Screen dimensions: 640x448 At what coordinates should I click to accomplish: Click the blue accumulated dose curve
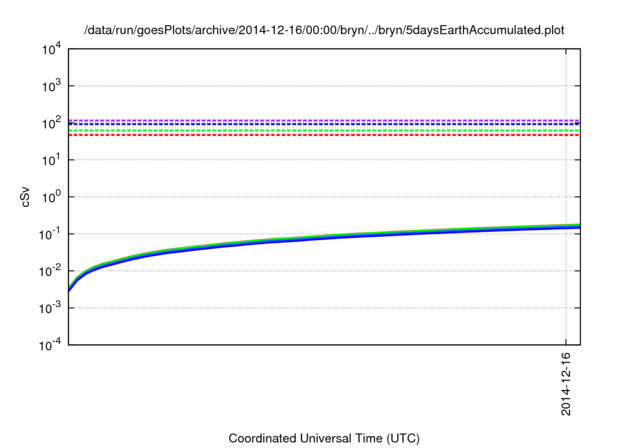pos(324,237)
